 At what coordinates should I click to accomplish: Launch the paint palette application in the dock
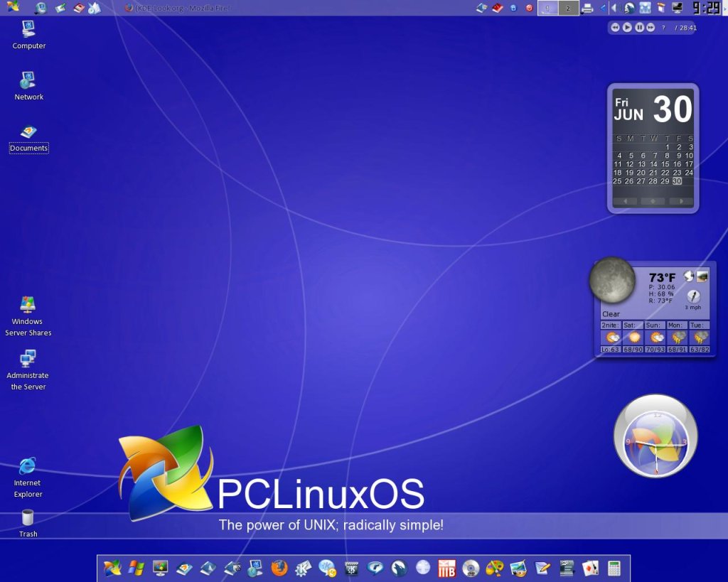(495, 568)
